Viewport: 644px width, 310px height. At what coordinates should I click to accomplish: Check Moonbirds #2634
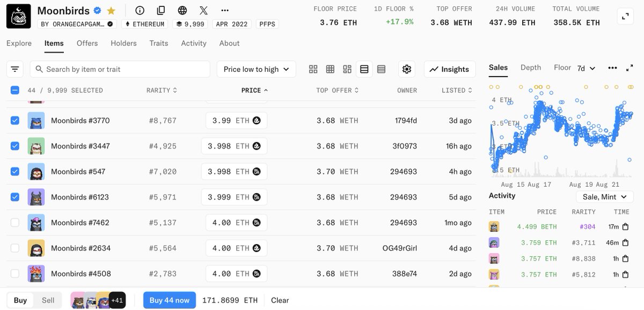(x=15, y=248)
